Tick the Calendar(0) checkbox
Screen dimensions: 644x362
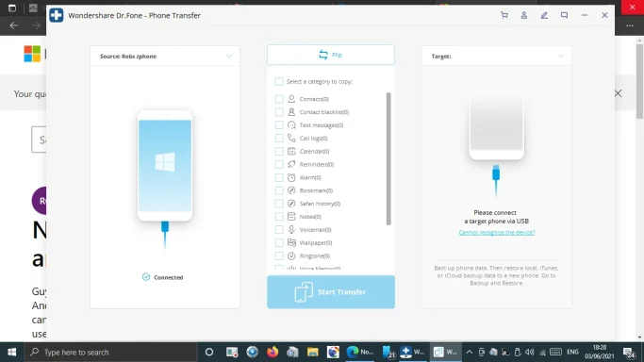pyautogui.click(x=279, y=152)
